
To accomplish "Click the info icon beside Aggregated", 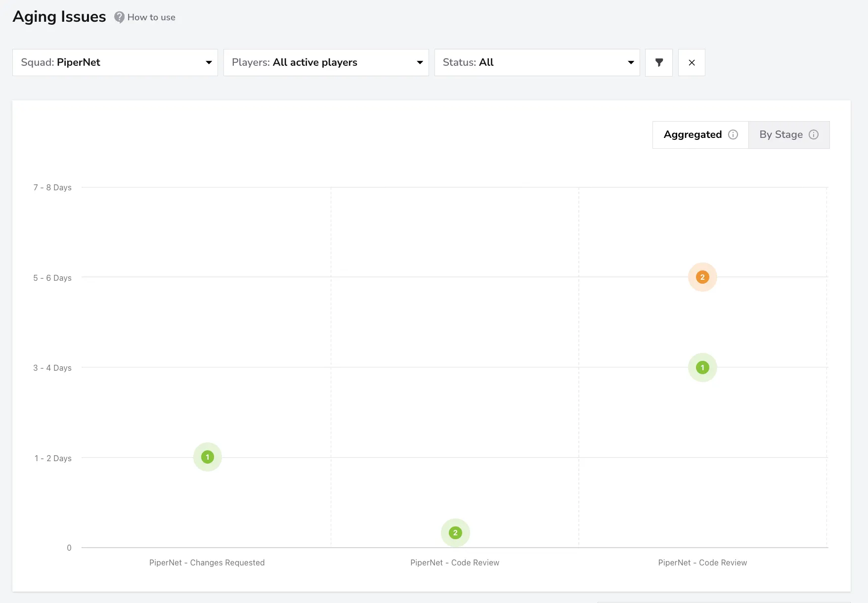I will pos(733,134).
